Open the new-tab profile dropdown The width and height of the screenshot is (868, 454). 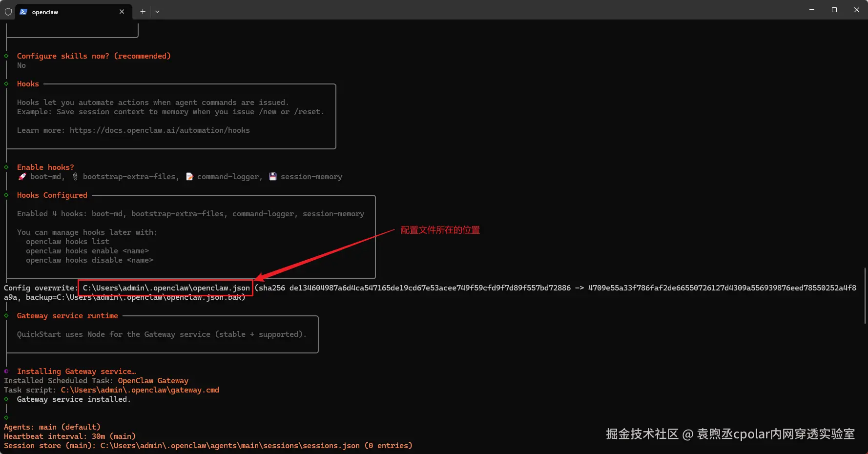tap(157, 12)
